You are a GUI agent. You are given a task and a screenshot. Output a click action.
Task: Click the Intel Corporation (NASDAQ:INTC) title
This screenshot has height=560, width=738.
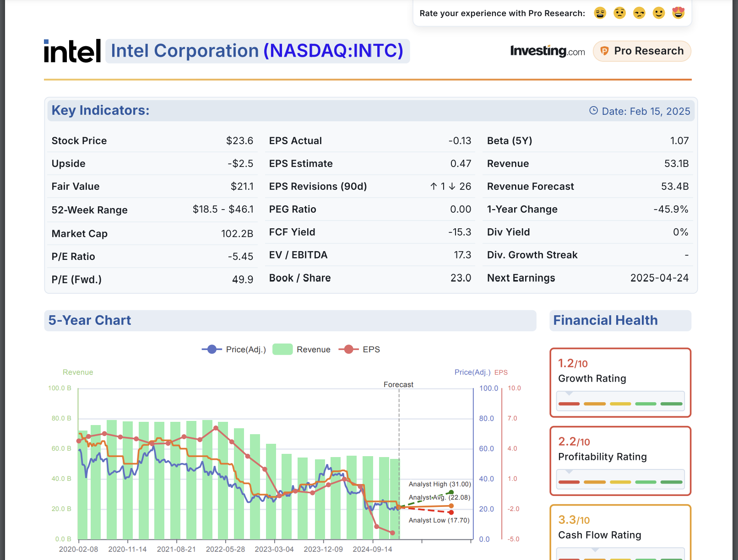[257, 51]
